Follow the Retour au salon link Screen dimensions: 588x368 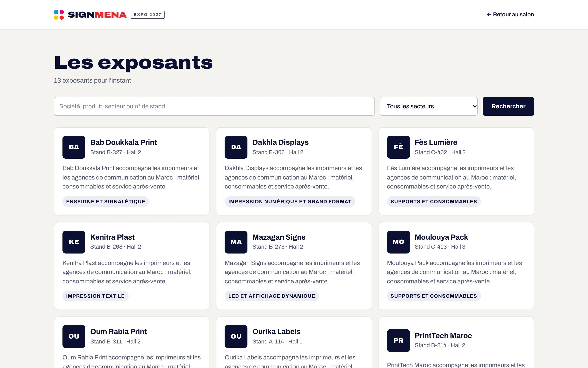click(x=510, y=15)
